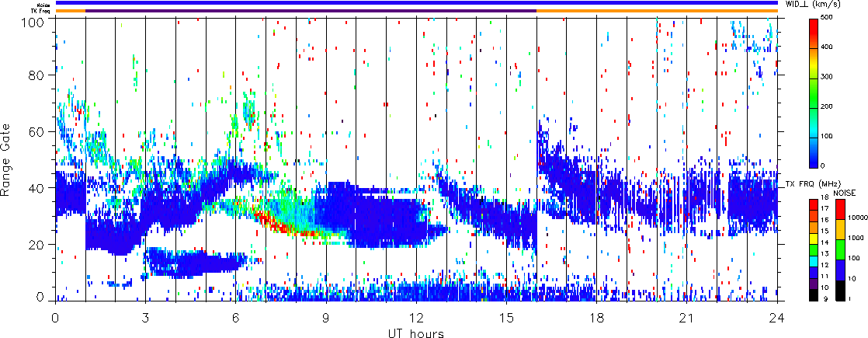Pick the black segment of NOISE colorbar

coord(840,291)
